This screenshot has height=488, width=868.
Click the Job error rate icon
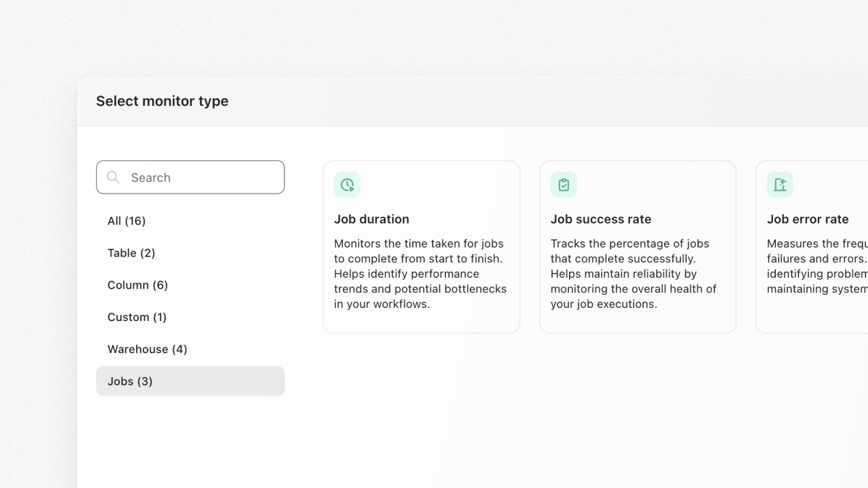point(780,185)
